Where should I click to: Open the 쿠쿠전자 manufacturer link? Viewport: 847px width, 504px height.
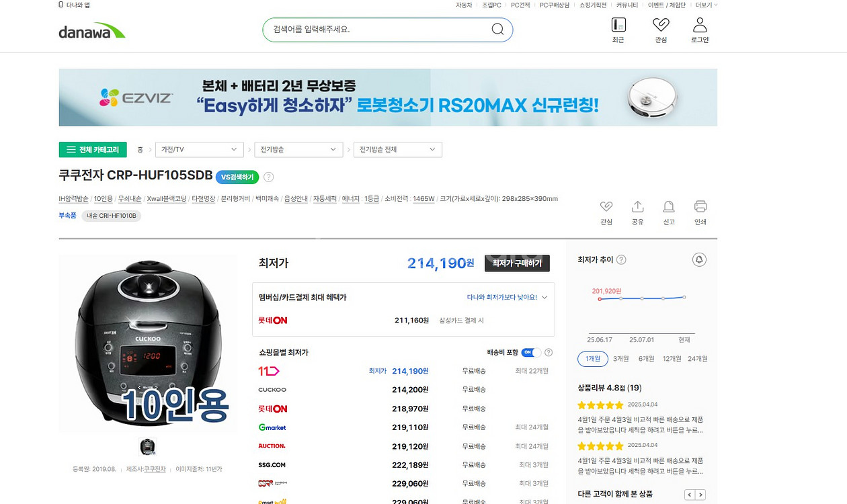155,469
